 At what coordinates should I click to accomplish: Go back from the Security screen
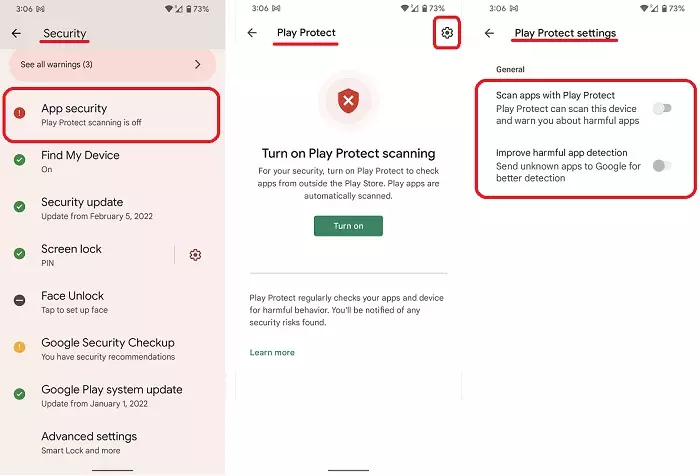(x=16, y=33)
